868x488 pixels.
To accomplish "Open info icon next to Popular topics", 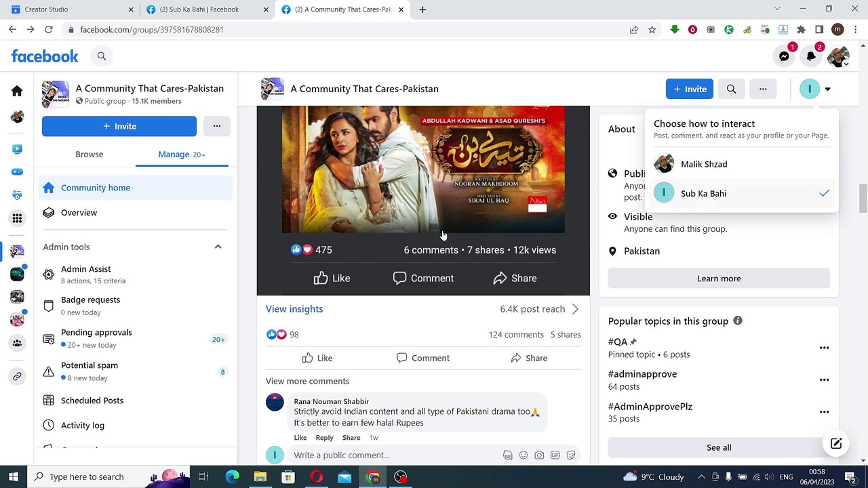I will pyautogui.click(x=738, y=321).
